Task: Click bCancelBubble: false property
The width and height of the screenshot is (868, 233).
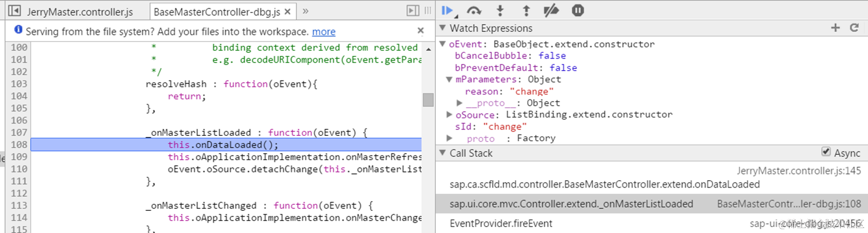Action: [x=510, y=56]
